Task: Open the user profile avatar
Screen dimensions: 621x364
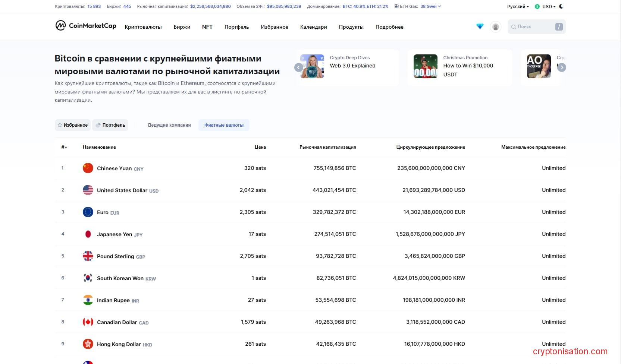Action: 495,27
